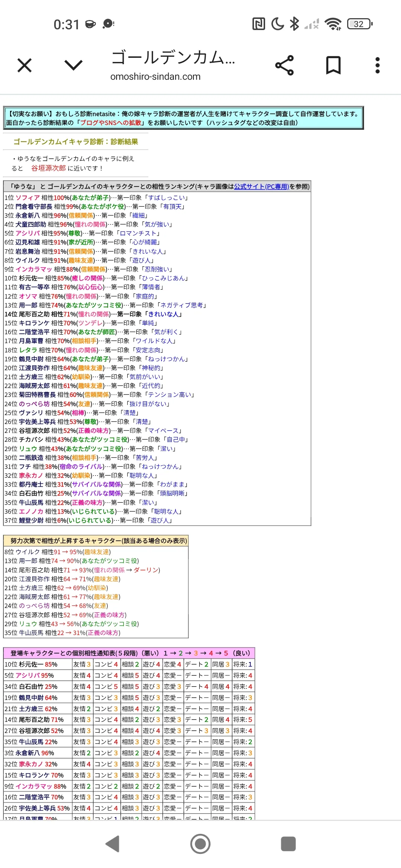401x868 pixels.
Task: Select the 14位 尾形百之助 ranking row
Action: pyautogui.click(x=157, y=314)
